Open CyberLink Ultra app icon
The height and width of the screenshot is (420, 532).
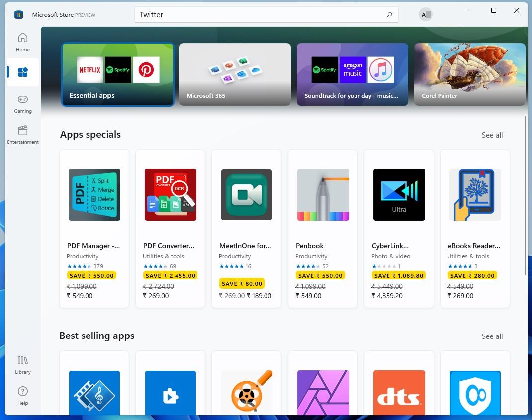(x=399, y=195)
